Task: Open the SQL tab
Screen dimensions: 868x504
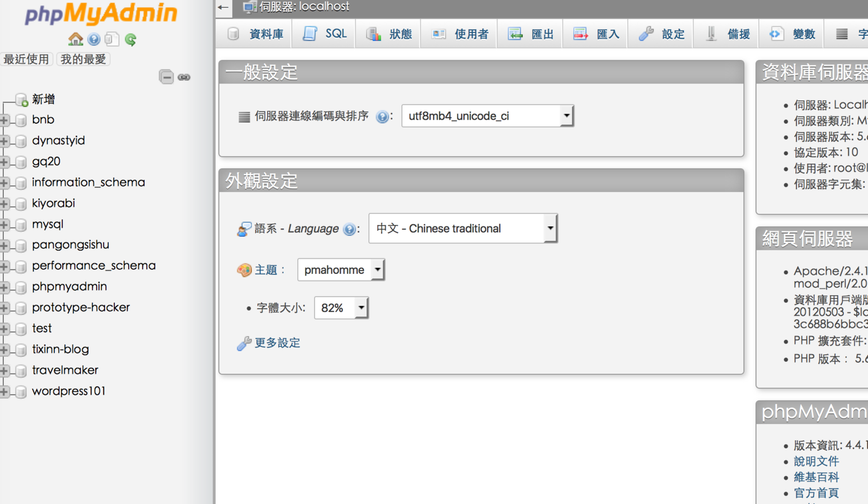Action: pos(325,34)
